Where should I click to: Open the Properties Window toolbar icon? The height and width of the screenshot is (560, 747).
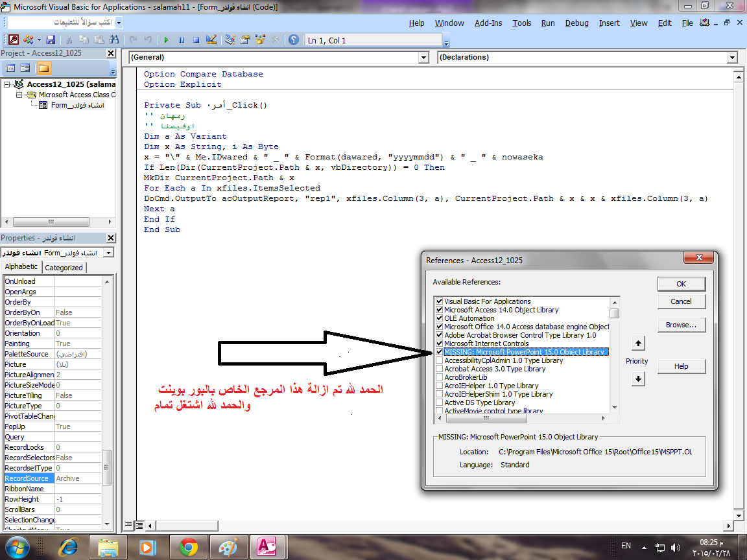[245, 40]
